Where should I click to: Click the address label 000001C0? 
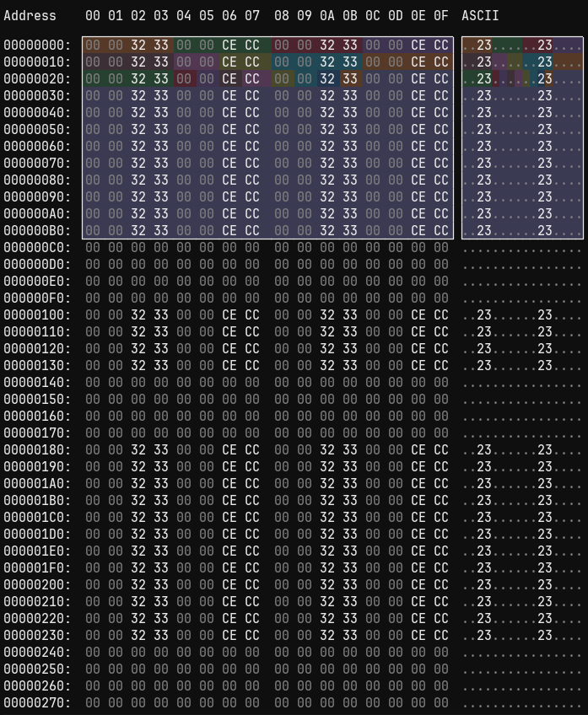pyautogui.click(x=37, y=518)
